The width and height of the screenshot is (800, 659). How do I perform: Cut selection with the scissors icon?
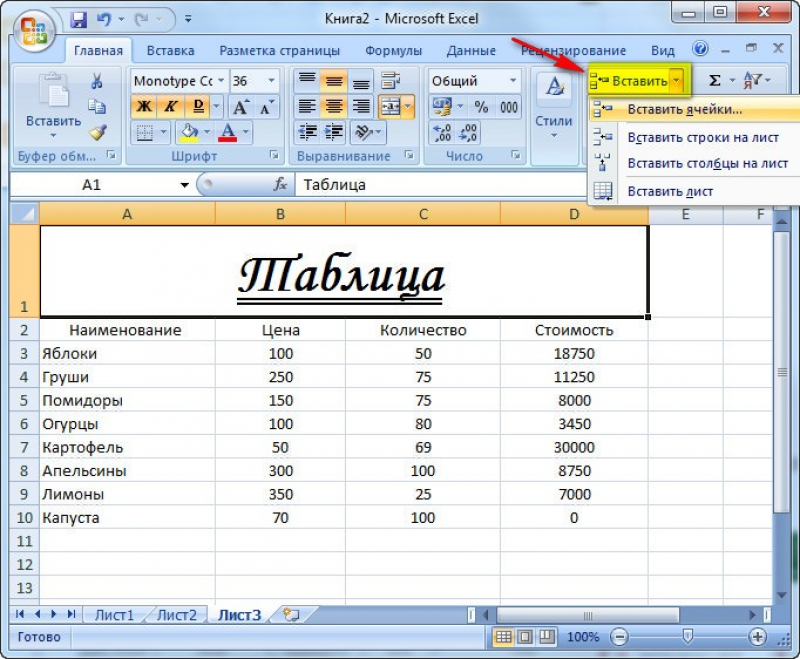[97, 81]
